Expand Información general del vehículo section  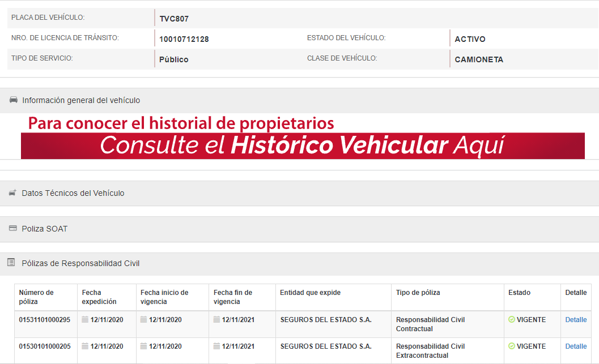(x=81, y=100)
